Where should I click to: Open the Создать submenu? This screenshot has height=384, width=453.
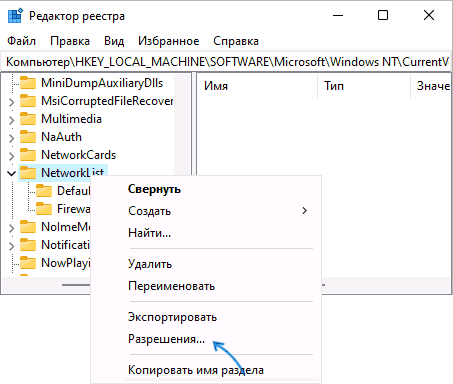(206, 211)
